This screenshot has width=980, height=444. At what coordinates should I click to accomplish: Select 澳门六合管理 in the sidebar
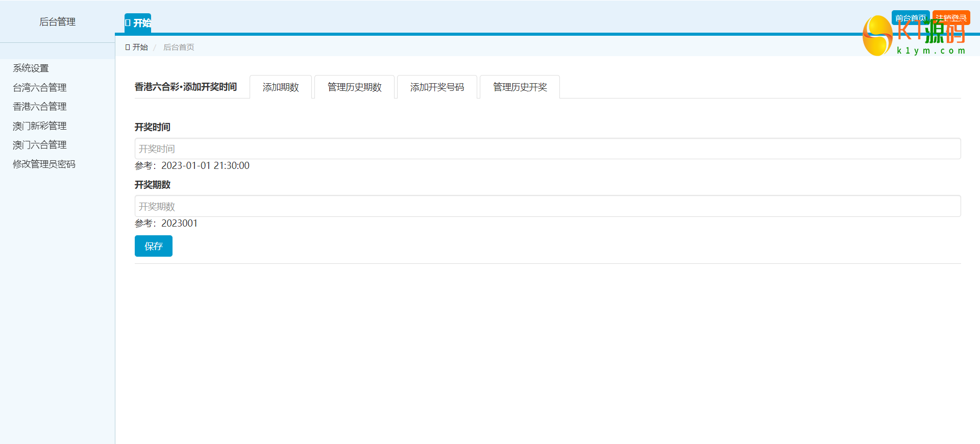pyautogui.click(x=40, y=145)
